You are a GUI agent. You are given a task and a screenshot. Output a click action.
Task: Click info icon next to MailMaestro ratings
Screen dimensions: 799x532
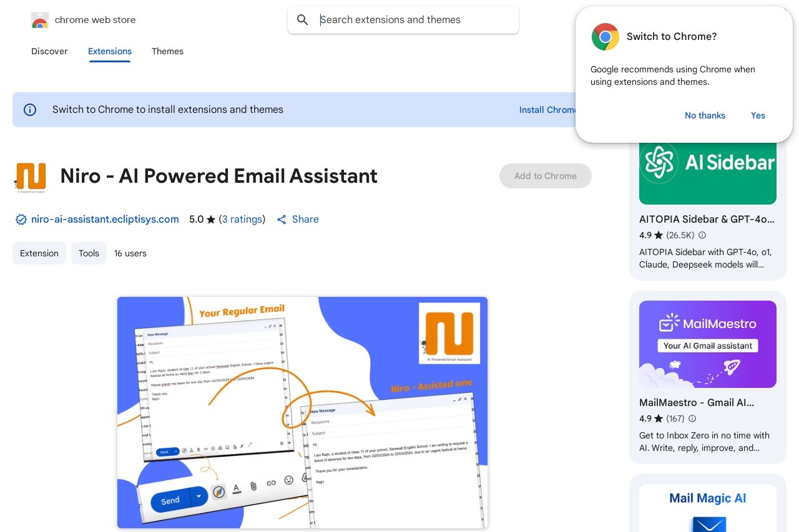pos(692,418)
